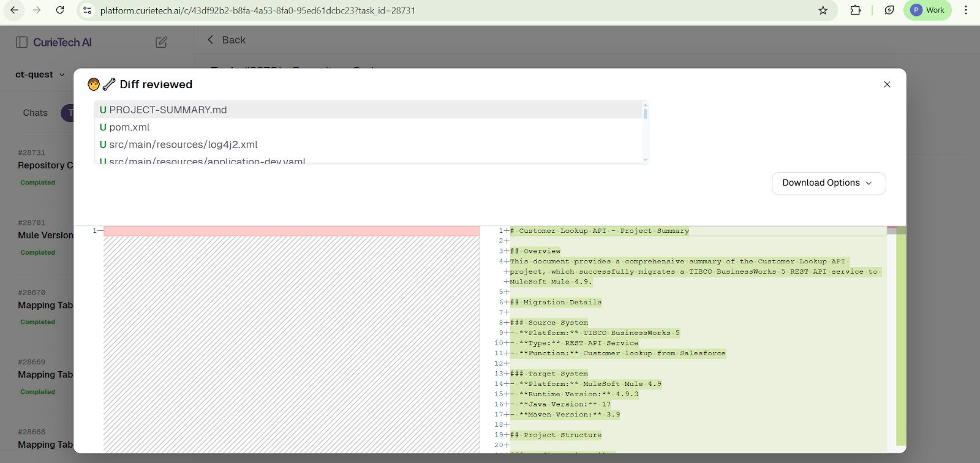The height and width of the screenshot is (463, 980).
Task: Click the '## Migration Details' diff line
Action: pos(556,303)
